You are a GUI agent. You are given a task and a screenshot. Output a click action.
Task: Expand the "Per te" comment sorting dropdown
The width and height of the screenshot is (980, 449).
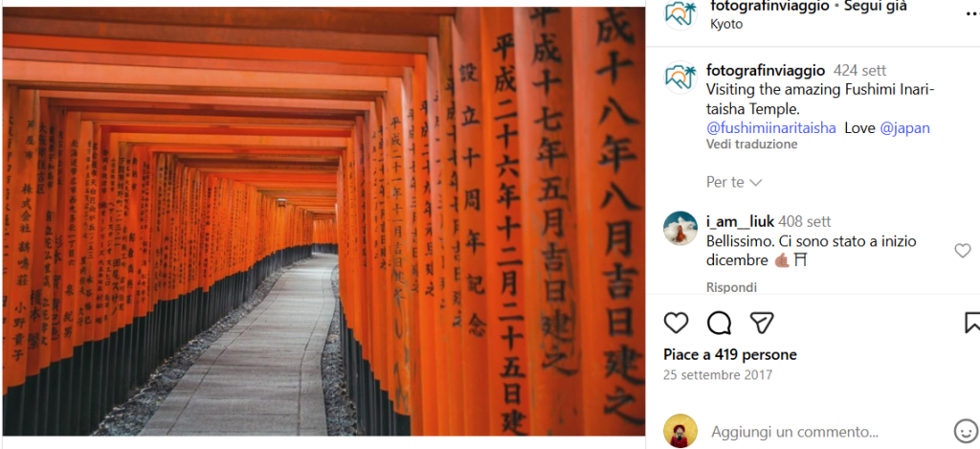click(x=734, y=183)
